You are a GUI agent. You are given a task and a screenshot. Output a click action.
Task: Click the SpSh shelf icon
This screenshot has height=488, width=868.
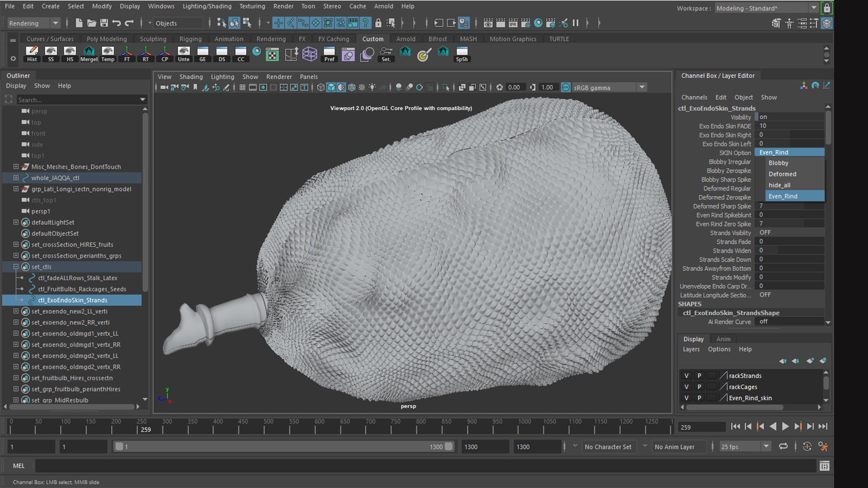(x=462, y=54)
